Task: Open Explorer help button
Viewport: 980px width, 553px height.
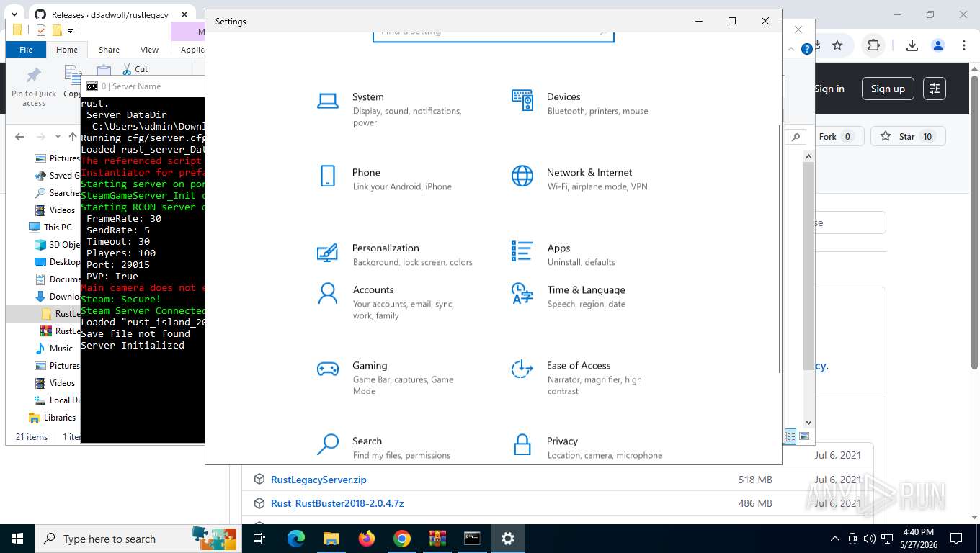Action: (x=807, y=49)
